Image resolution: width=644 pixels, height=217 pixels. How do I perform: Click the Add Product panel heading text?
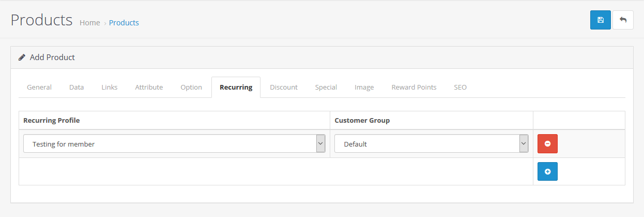click(x=52, y=57)
